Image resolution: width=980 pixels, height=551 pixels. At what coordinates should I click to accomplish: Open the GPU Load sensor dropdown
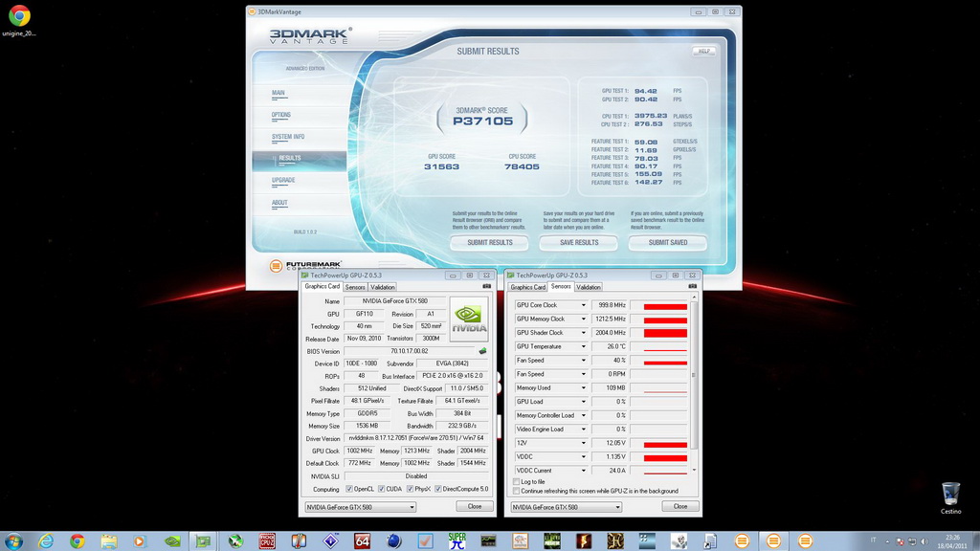pyautogui.click(x=583, y=402)
